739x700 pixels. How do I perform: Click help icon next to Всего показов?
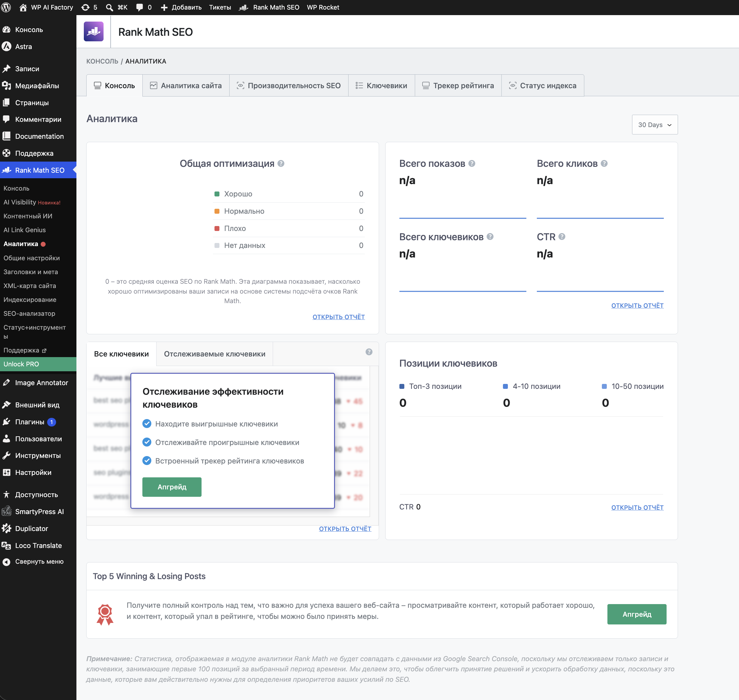[472, 163]
